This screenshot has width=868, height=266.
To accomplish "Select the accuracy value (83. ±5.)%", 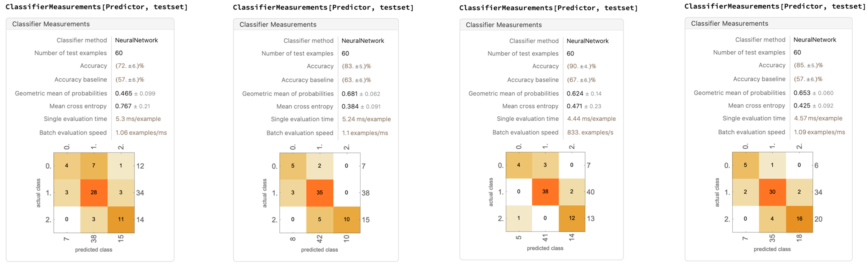I will (x=356, y=66).
